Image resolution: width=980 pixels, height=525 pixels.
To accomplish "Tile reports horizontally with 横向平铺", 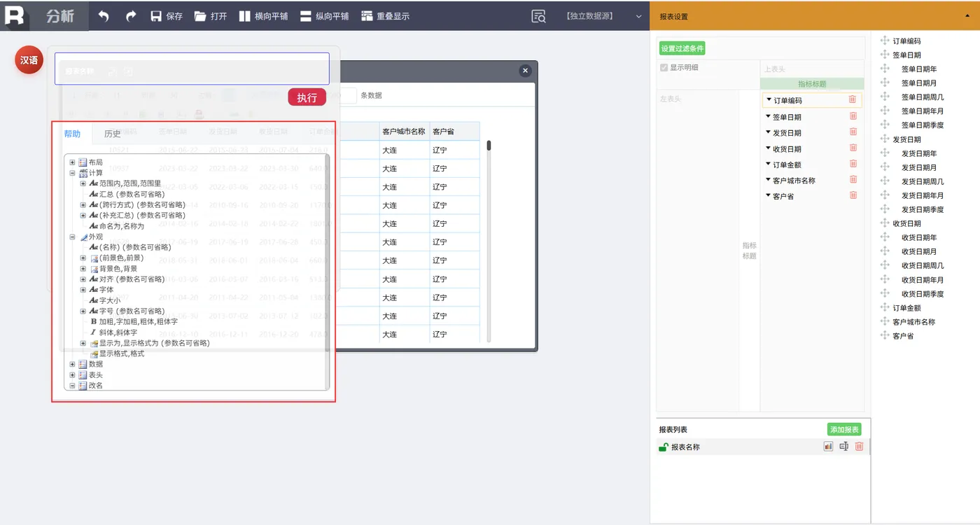I will tap(263, 15).
